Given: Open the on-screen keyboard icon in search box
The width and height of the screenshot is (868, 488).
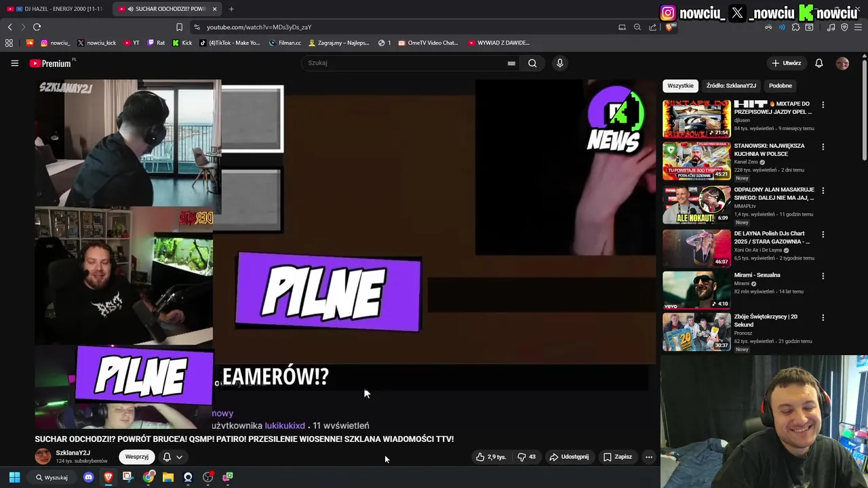Looking at the screenshot, I should pos(511,63).
